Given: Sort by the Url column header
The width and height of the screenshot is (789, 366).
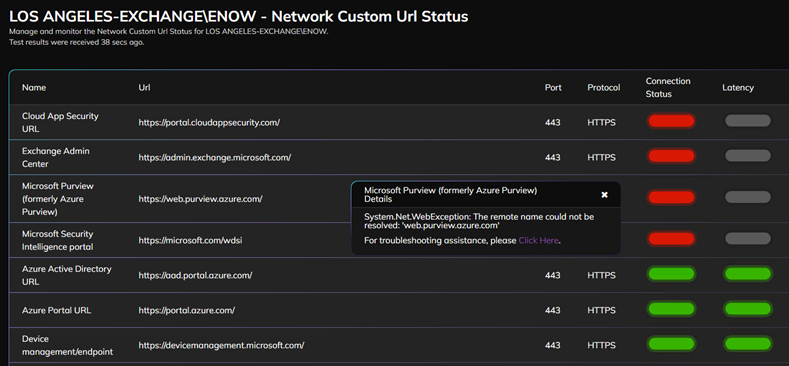Looking at the screenshot, I should [x=144, y=88].
